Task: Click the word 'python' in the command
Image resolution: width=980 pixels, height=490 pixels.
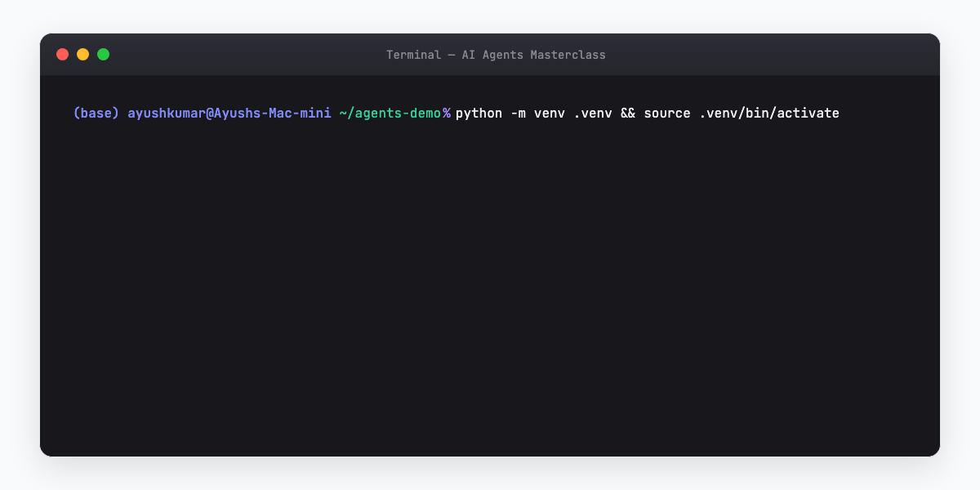Action: 479,113
